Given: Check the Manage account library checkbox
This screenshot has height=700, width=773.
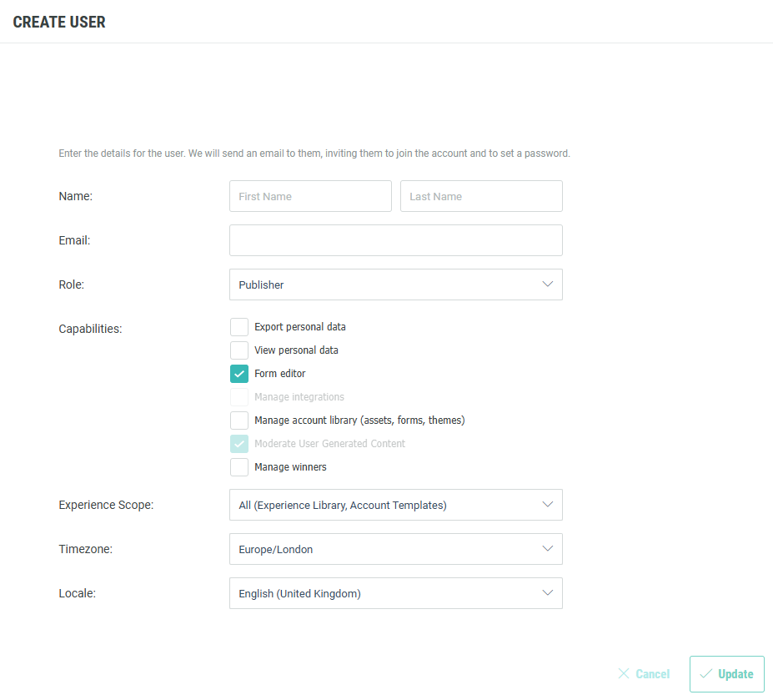Looking at the screenshot, I should pyautogui.click(x=239, y=421).
